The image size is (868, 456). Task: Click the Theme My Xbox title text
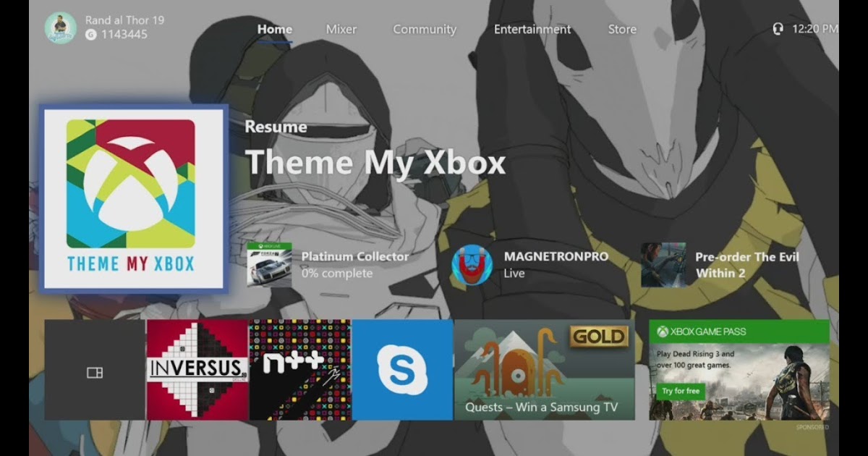coord(375,161)
